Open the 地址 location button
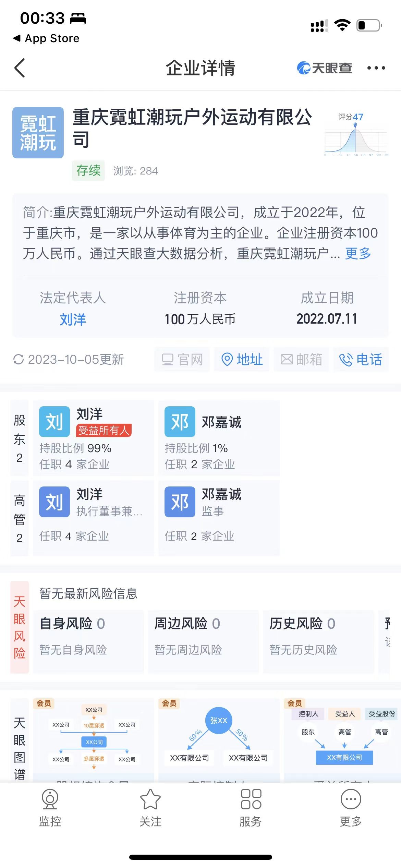 [x=242, y=360]
